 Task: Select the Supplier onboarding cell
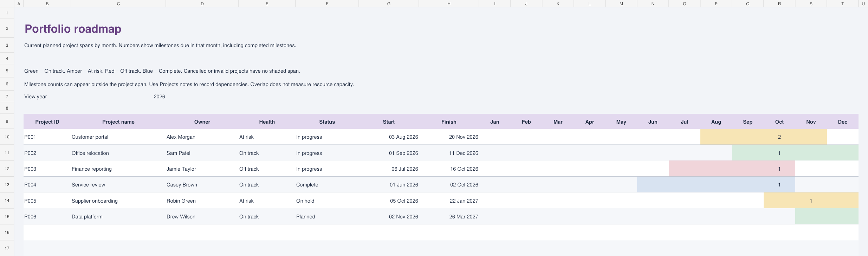[x=118, y=201]
